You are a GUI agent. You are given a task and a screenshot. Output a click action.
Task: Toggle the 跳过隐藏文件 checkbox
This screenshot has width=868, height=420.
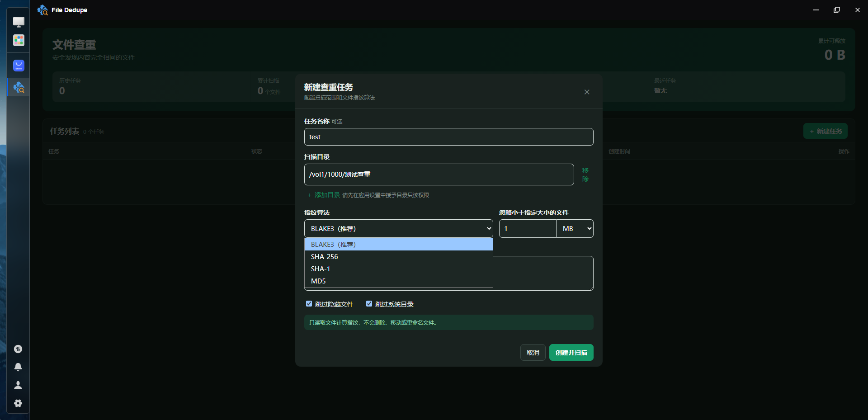[x=309, y=304]
